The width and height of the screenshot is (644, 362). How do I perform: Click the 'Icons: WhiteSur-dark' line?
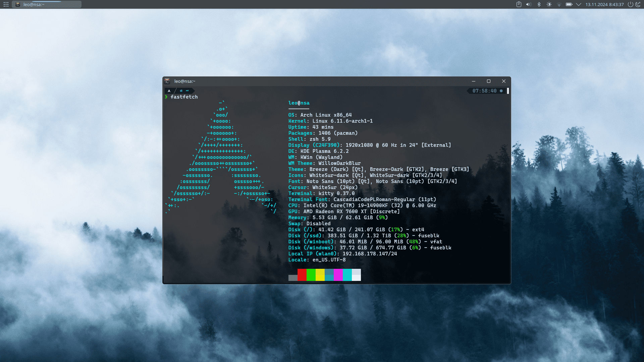tap(365, 175)
